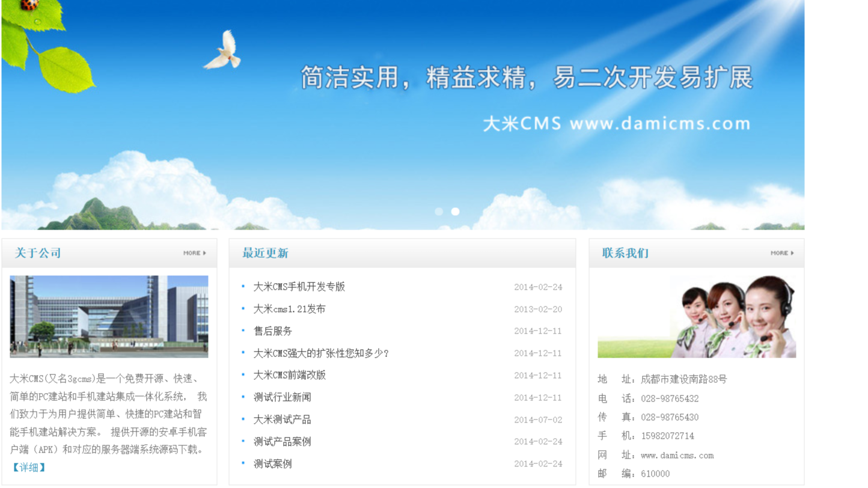Select the first banner slide dot
This screenshot has width=868, height=488.
(x=439, y=212)
